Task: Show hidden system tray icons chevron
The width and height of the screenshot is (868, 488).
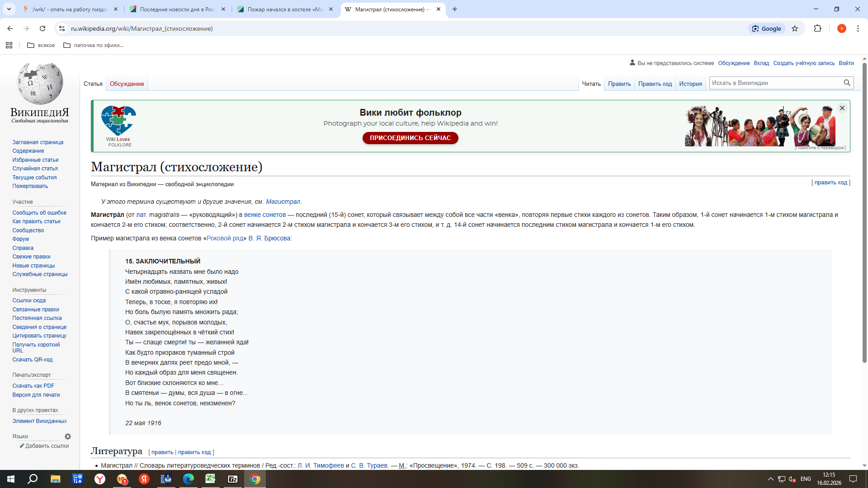Action: pos(770,479)
